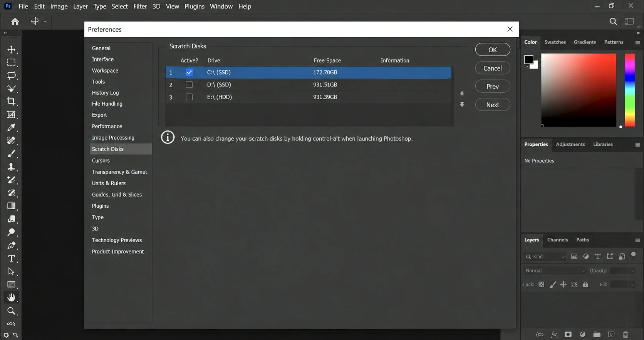Select the Crop tool
The image size is (644, 340).
(x=11, y=102)
